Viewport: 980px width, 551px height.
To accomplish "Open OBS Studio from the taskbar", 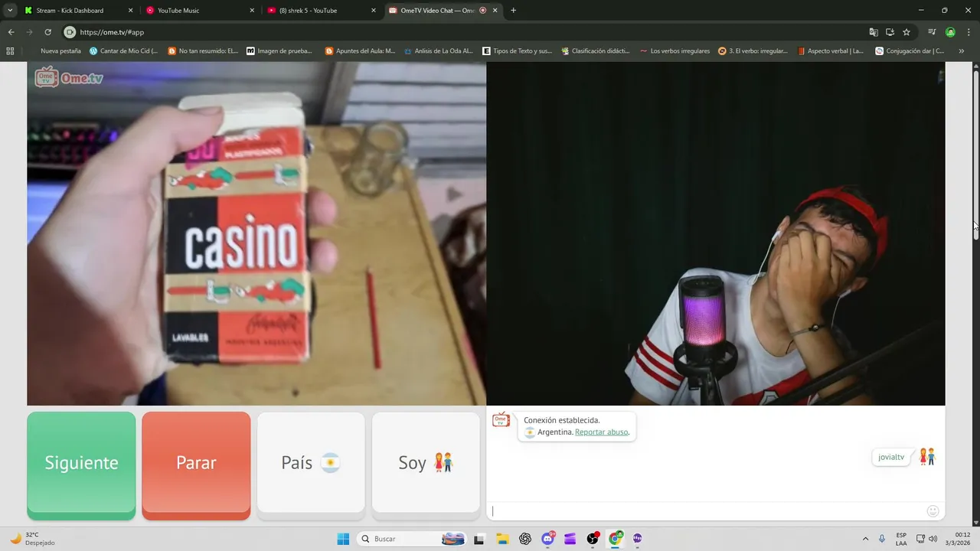I will pos(593,539).
